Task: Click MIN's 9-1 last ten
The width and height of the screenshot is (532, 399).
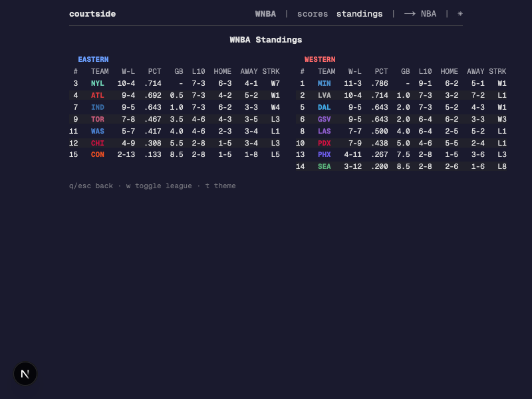Action: pyautogui.click(x=425, y=84)
